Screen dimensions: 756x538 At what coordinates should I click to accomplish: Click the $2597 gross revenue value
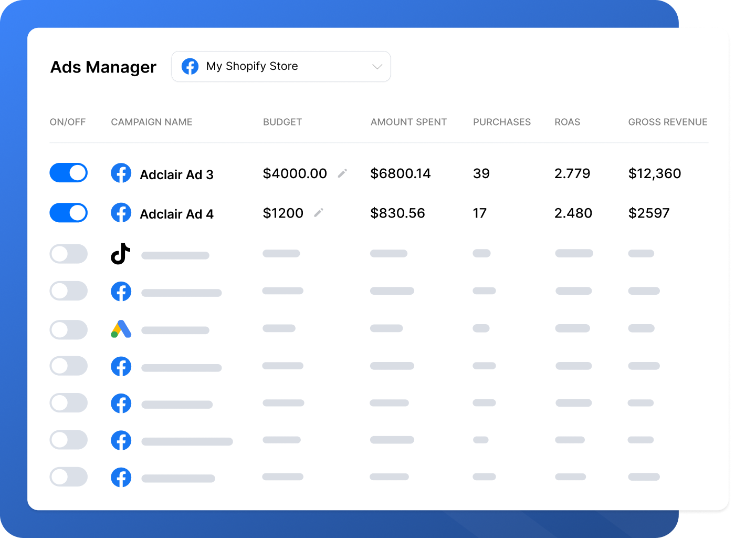649,213
